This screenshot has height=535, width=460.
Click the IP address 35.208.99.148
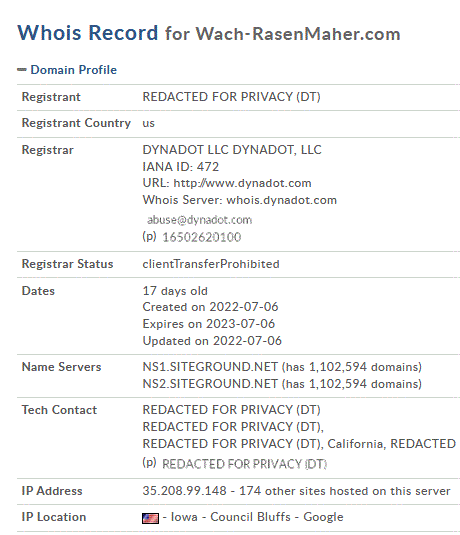point(184,491)
